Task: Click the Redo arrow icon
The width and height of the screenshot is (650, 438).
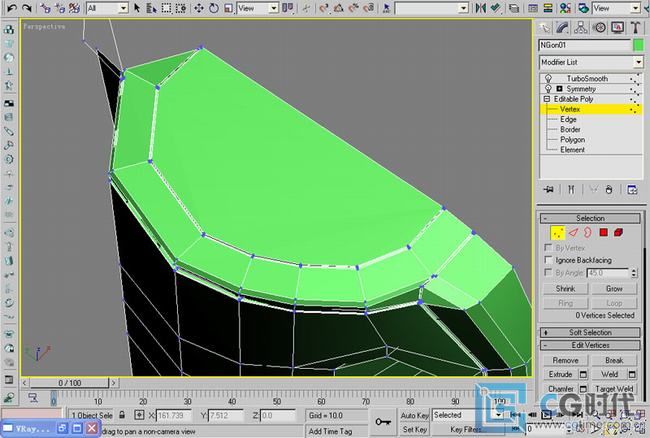Action: click(27, 8)
